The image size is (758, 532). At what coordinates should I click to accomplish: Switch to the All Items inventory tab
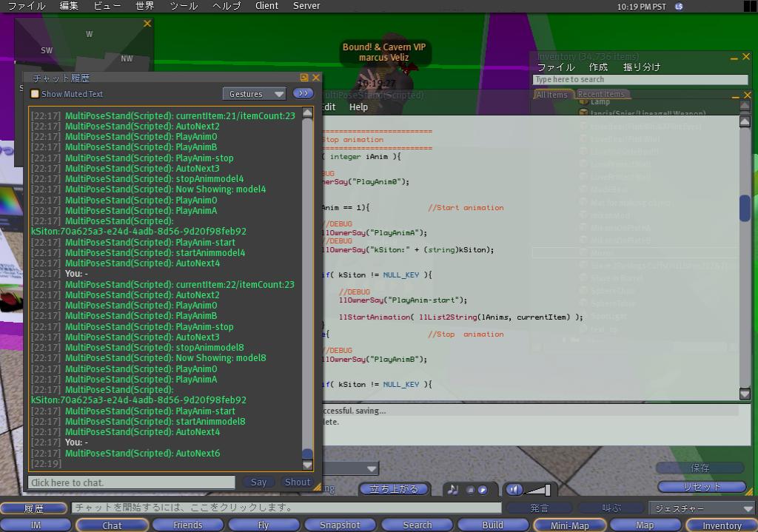point(551,95)
